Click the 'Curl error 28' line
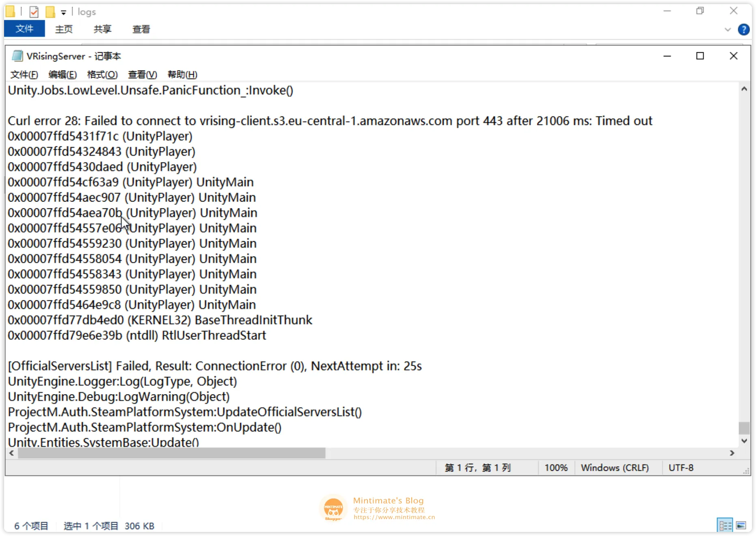The height and width of the screenshot is (536, 756). (x=330, y=121)
